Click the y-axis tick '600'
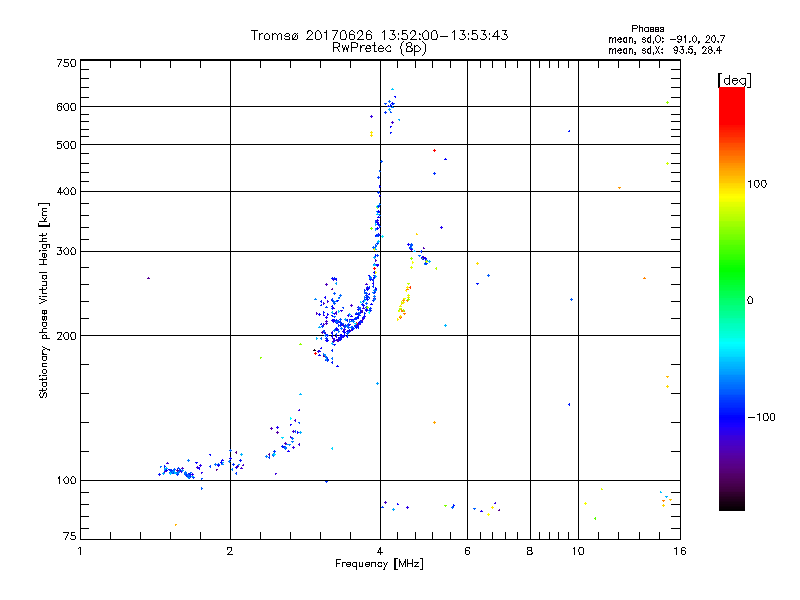The width and height of the screenshot is (800, 600). coord(66,107)
